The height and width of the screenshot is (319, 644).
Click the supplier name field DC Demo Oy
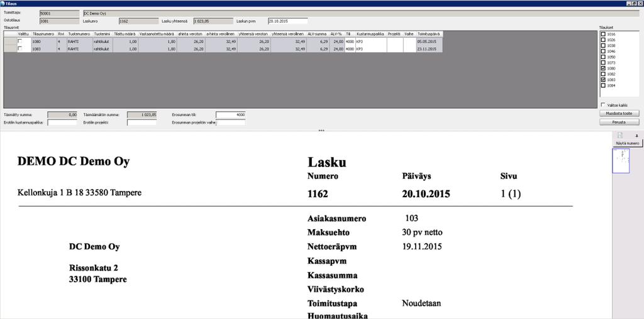[360, 13]
